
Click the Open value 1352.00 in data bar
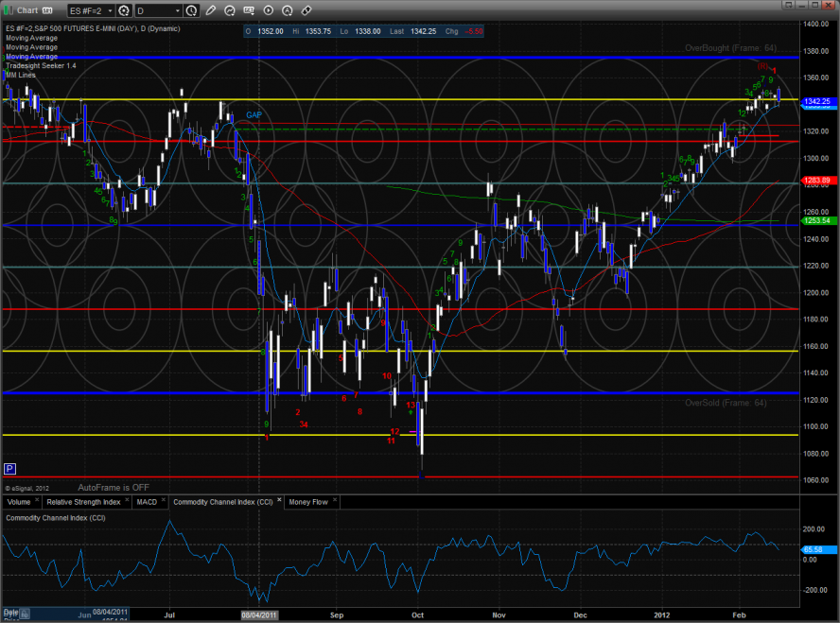pyautogui.click(x=271, y=31)
